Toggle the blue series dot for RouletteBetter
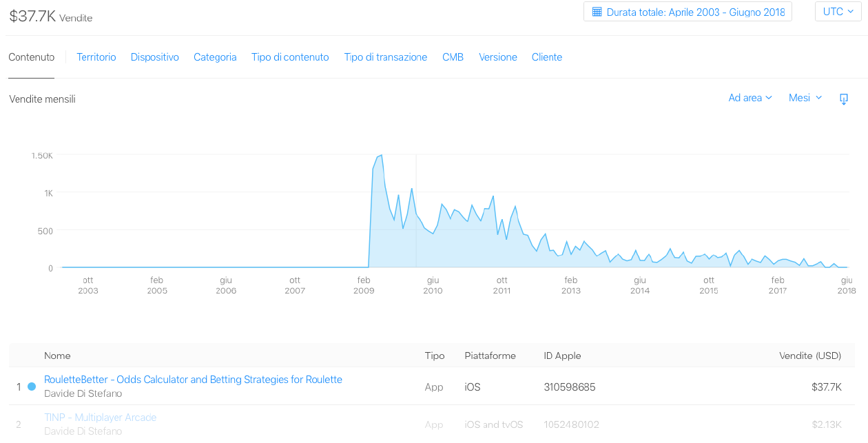This screenshot has height=443, width=868. 32,387
